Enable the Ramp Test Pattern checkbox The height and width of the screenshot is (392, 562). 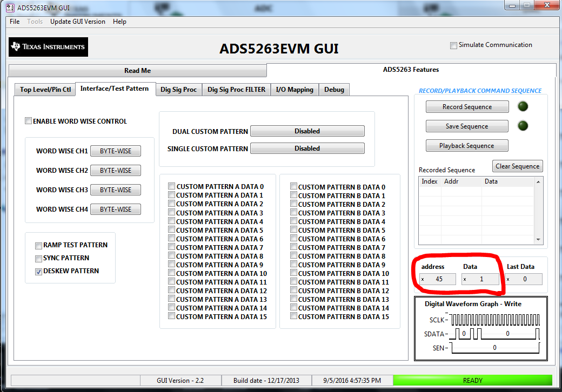39,246
